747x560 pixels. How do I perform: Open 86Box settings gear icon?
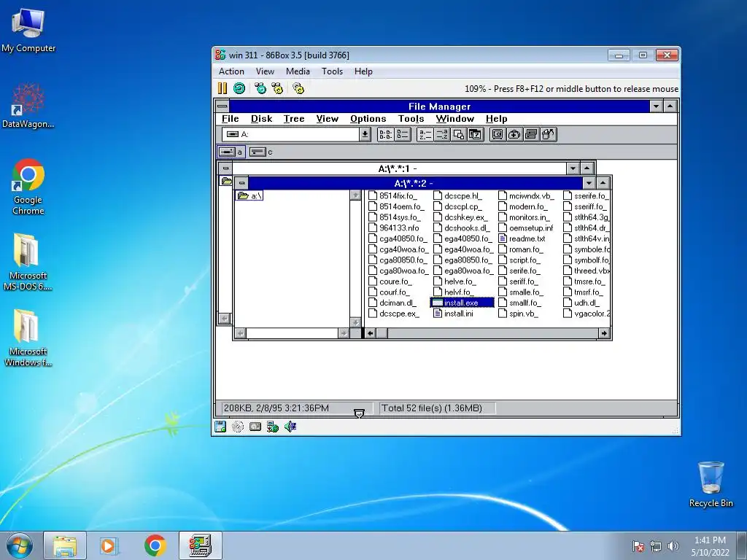298,88
